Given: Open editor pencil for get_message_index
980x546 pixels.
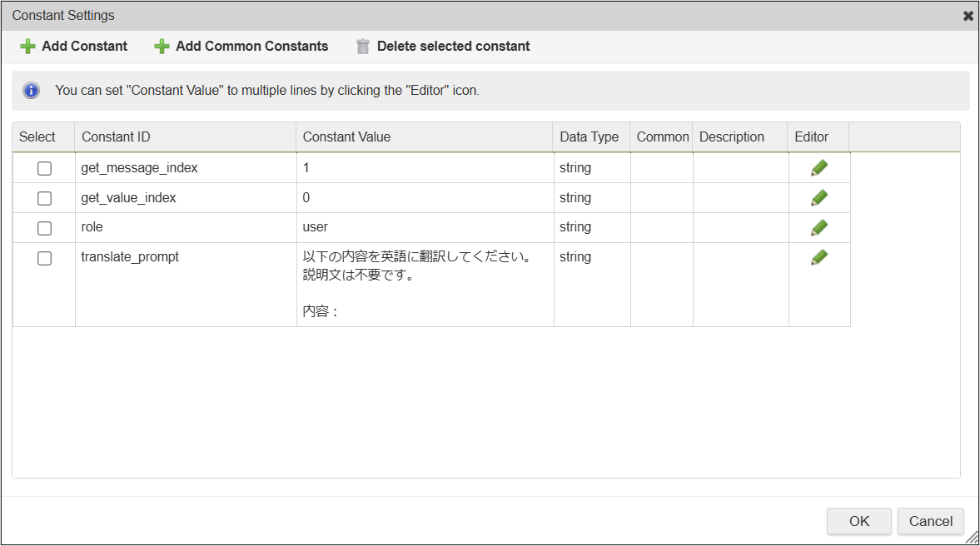Looking at the screenshot, I should click(818, 168).
